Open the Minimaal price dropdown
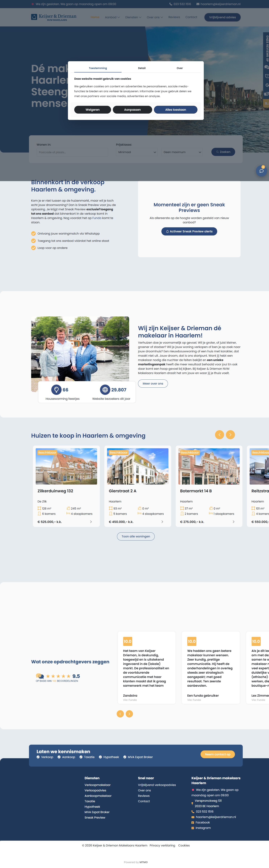 coord(137,152)
